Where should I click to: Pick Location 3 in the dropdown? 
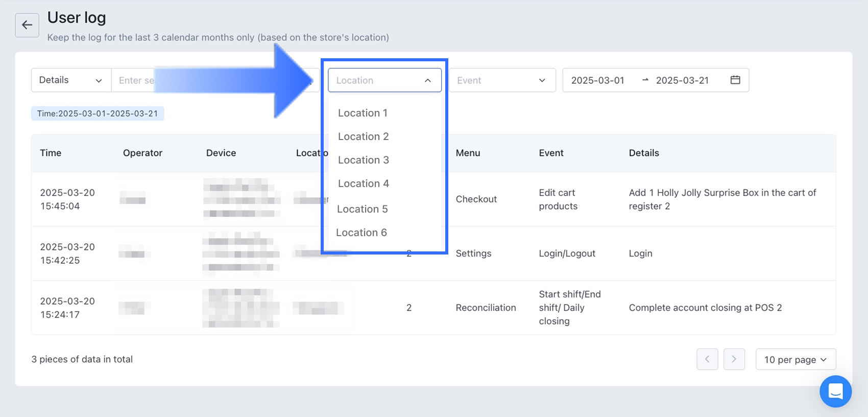363,160
